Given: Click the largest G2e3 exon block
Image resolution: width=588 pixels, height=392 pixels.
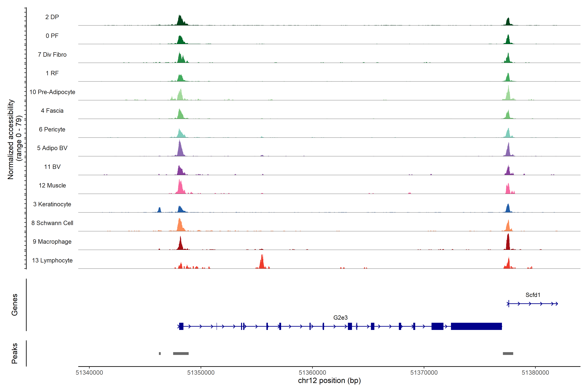Looking at the screenshot, I should point(476,326).
